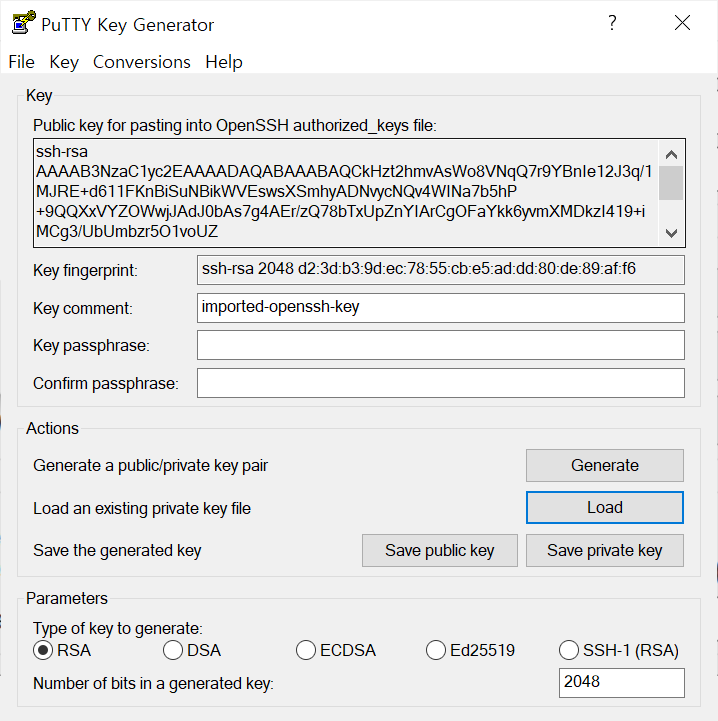Click 'Number of bits in a generated key:' label
Image resolution: width=718 pixels, height=721 pixels.
[153, 684]
